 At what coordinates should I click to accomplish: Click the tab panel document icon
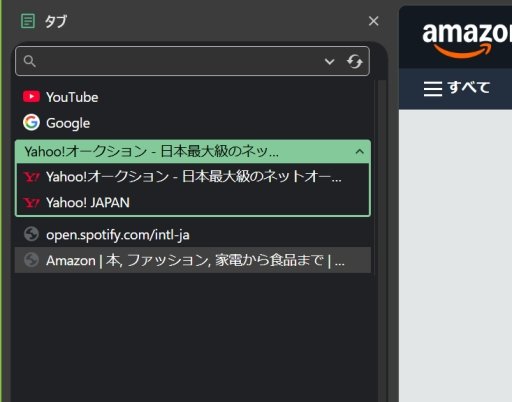pyautogui.click(x=28, y=21)
